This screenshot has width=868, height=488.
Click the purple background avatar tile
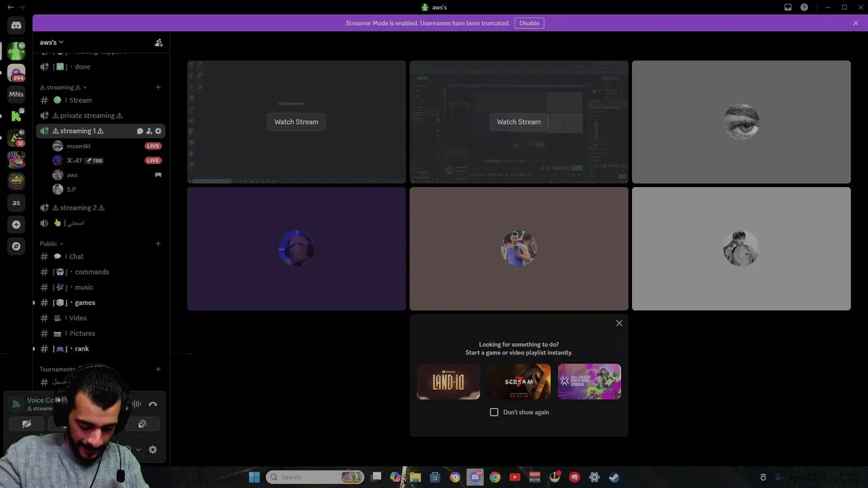tap(296, 249)
